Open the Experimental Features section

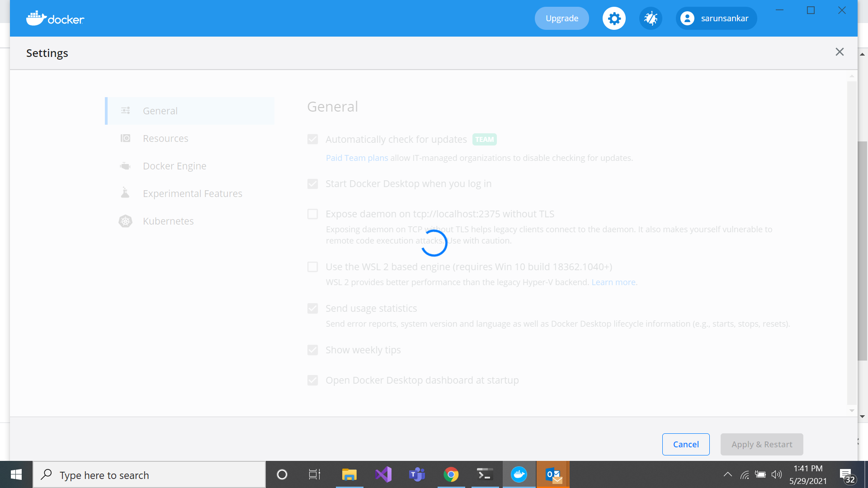tap(190, 193)
